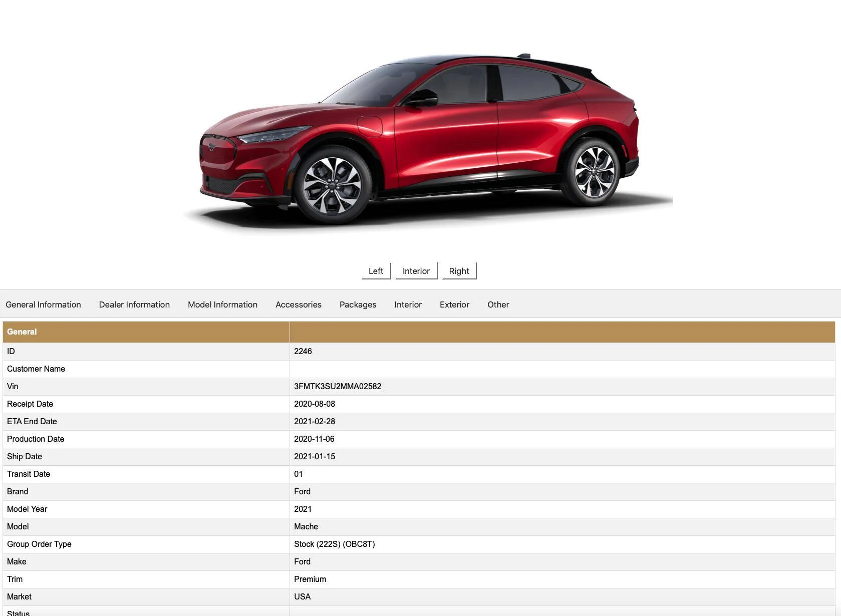Open the Other tab
The image size is (841, 616).
[x=498, y=304]
